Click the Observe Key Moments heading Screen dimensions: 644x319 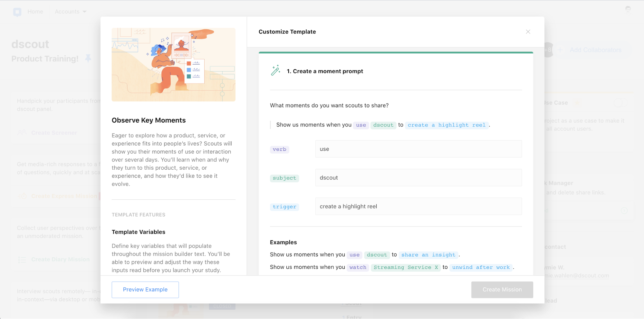click(149, 120)
